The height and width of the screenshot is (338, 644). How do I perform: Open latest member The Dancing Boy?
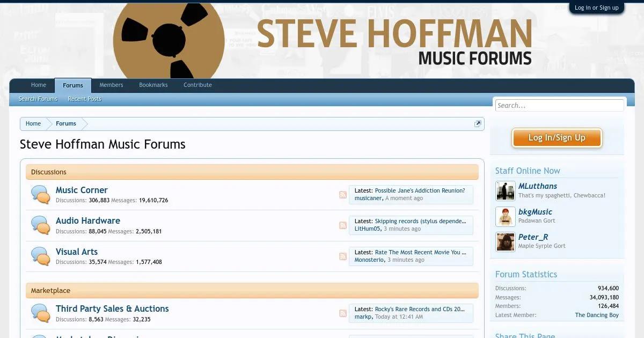(597, 315)
